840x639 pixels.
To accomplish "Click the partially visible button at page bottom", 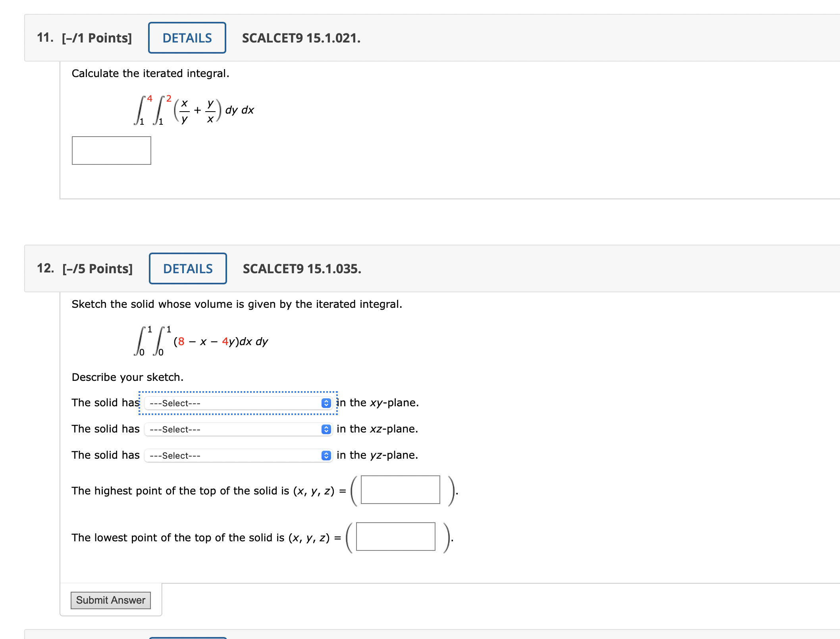I will (187, 637).
